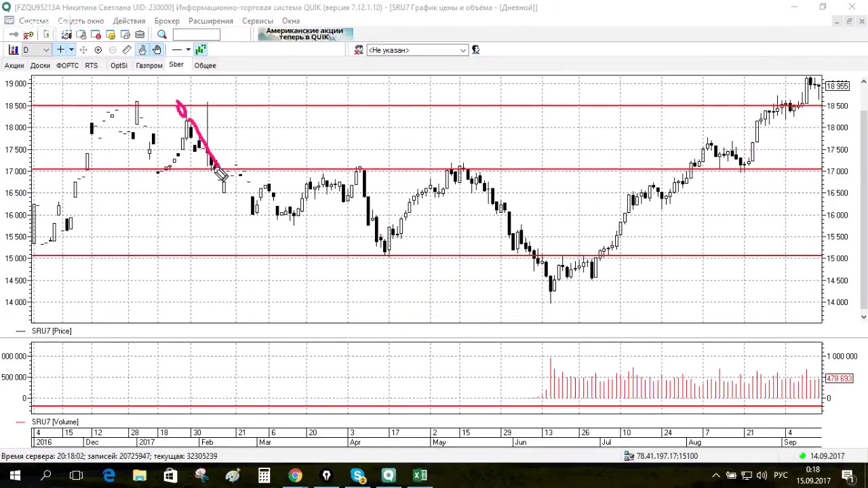This screenshot has height=488, width=868.
Task: Click the new document toolbar icon
Action: [x=46, y=35]
